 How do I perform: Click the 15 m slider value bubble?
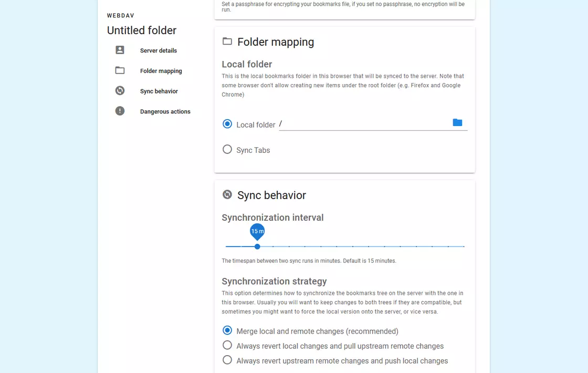257,231
